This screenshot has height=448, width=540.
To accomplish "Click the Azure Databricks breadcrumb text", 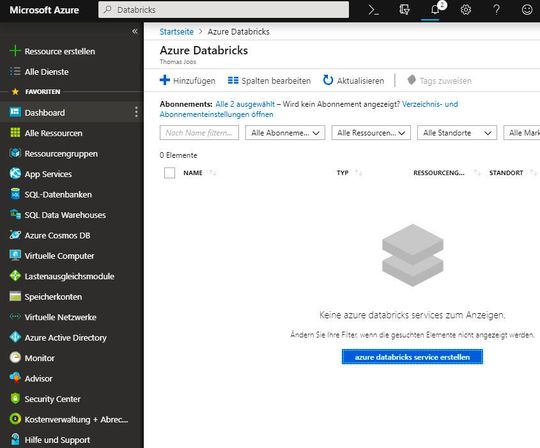I will click(238, 32).
